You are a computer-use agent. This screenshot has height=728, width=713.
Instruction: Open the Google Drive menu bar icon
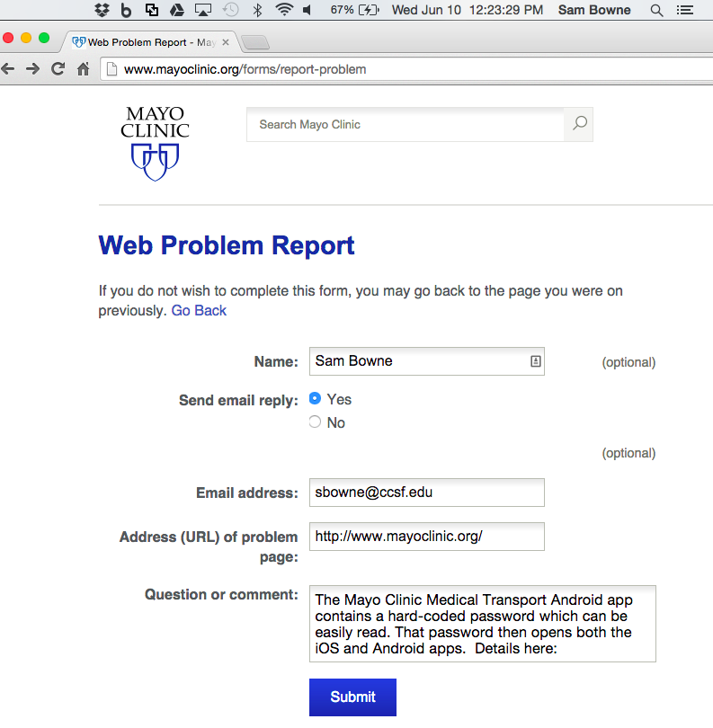click(x=176, y=10)
